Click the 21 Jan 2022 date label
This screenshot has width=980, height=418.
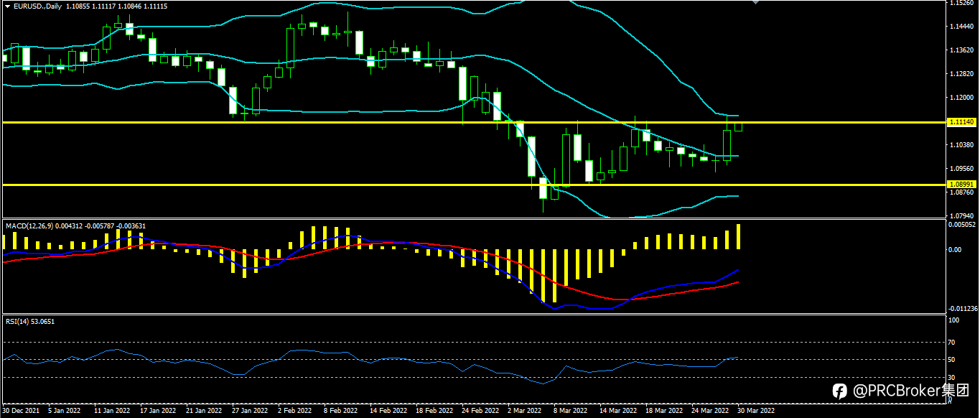click(x=204, y=412)
